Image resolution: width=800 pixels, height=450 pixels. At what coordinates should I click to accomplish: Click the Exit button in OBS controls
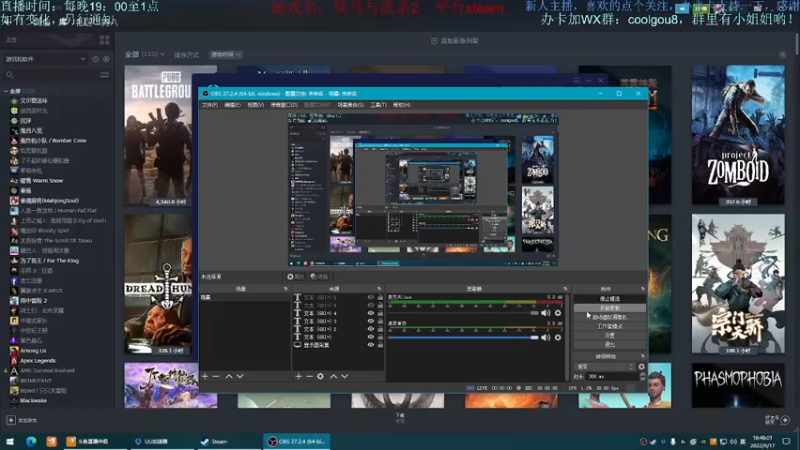[x=610, y=344]
